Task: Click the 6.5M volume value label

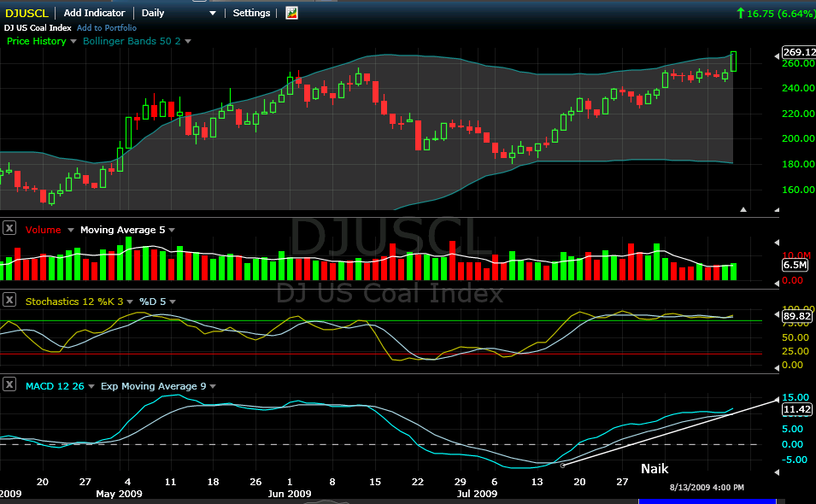Action: click(795, 266)
